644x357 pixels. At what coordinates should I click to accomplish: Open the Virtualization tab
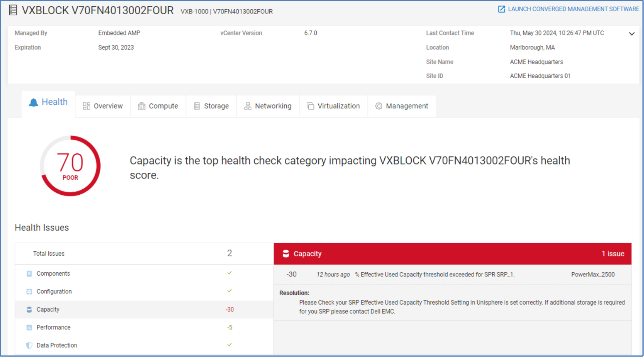tap(334, 106)
